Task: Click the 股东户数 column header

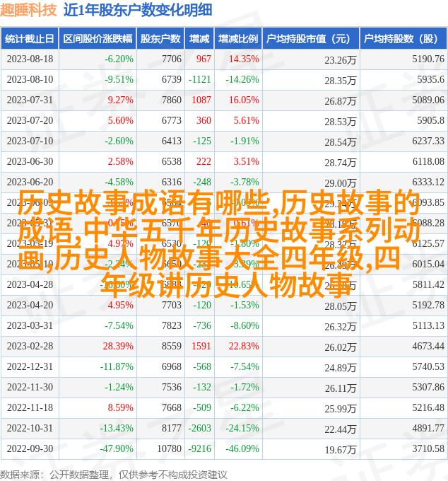Action: [160, 39]
